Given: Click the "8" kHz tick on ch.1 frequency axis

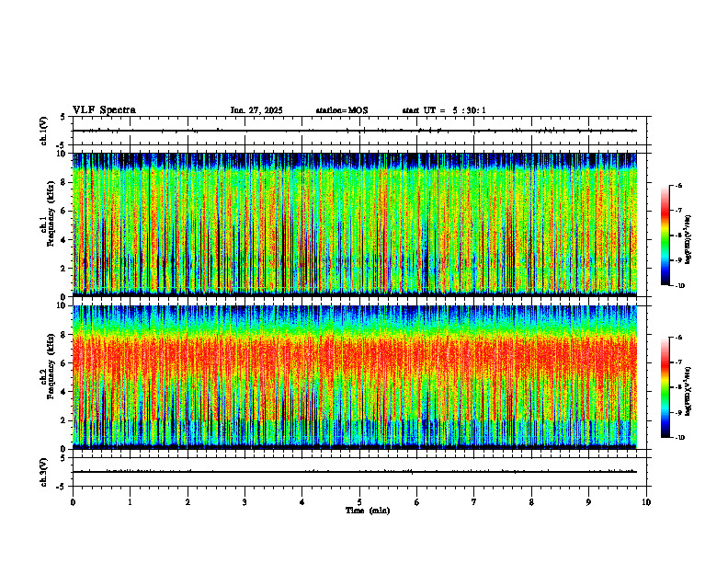Looking at the screenshot, I should 64,182.
